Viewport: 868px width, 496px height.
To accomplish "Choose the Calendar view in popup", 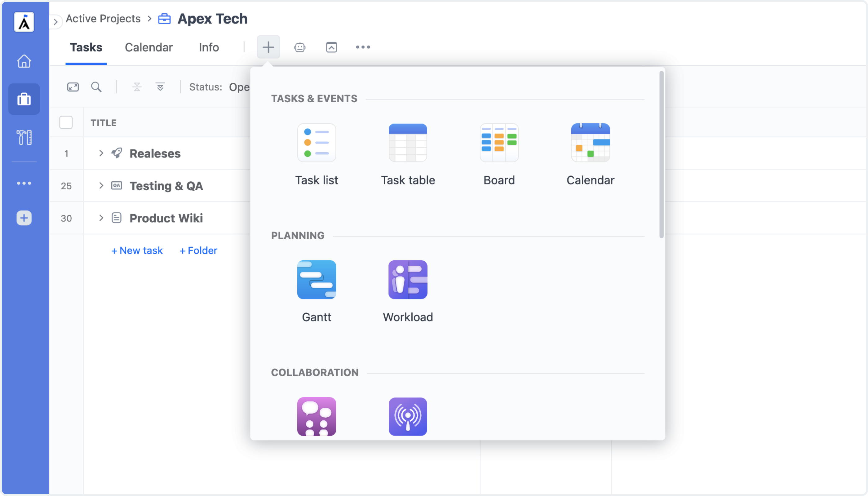I will tap(590, 155).
